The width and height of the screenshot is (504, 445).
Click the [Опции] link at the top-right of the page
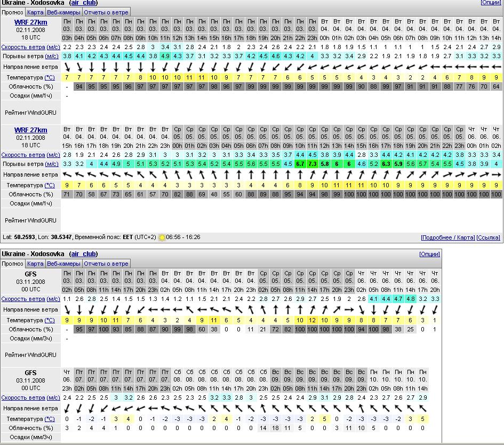[x=491, y=3]
